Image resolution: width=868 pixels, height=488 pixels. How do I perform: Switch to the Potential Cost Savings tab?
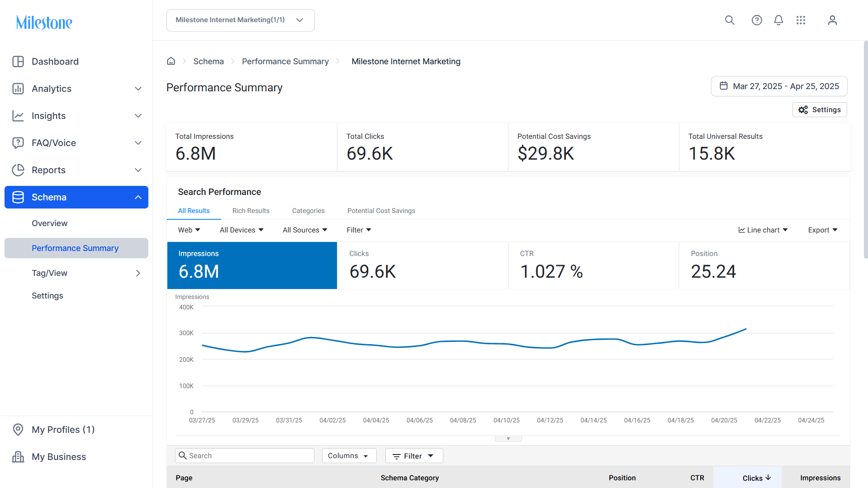(x=381, y=211)
